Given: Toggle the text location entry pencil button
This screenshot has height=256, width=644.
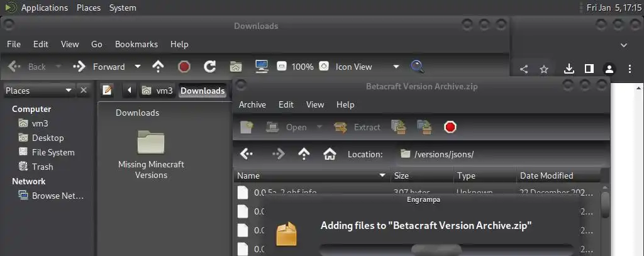Looking at the screenshot, I should click(107, 90).
